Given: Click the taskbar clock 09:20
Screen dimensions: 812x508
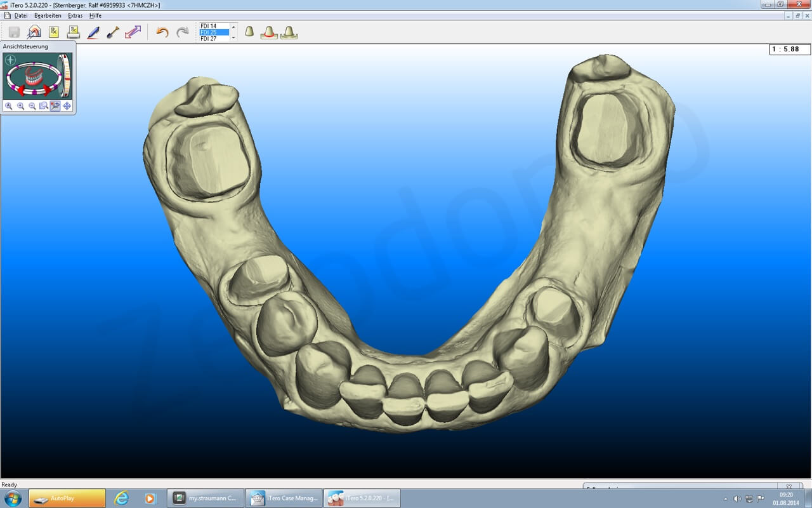Looking at the screenshot, I should click(x=786, y=495).
